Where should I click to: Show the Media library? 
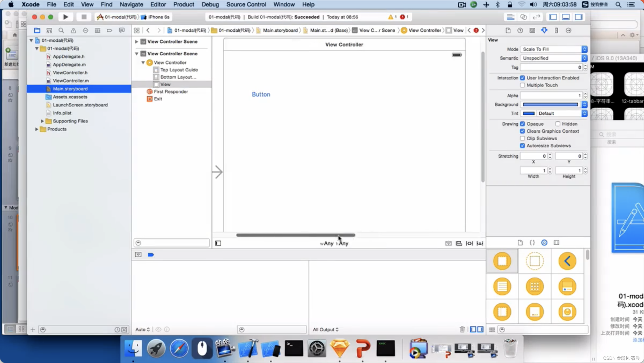pyautogui.click(x=557, y=243)
